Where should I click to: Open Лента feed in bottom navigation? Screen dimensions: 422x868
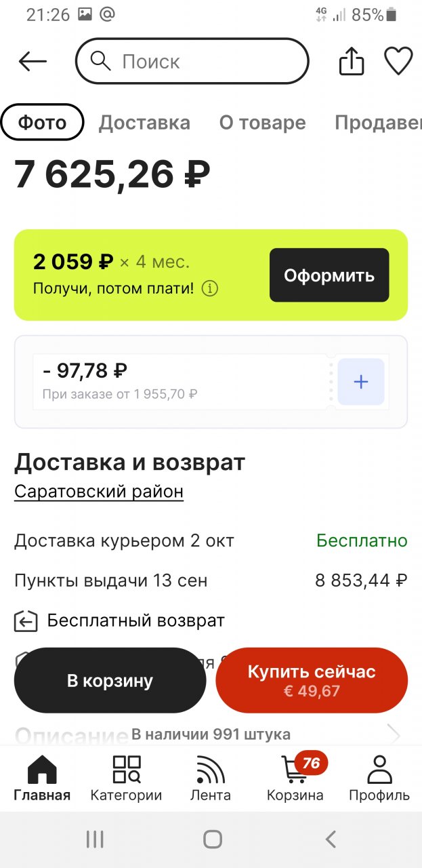pos(210,778)
